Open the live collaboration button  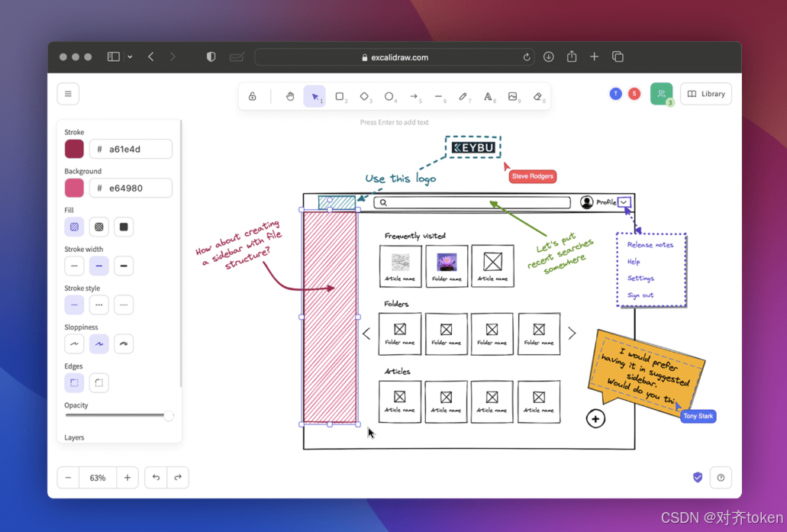pyautogui.click(x=662, y=94)
